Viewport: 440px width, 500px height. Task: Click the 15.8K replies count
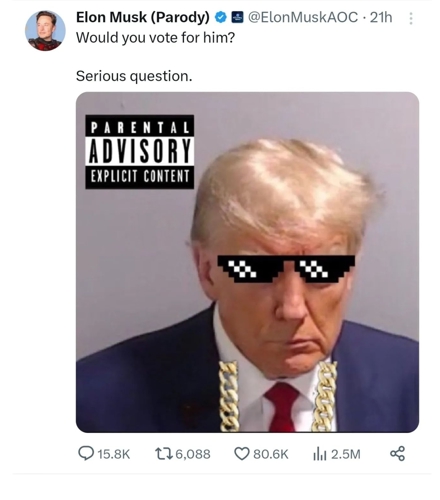(114, 454)
